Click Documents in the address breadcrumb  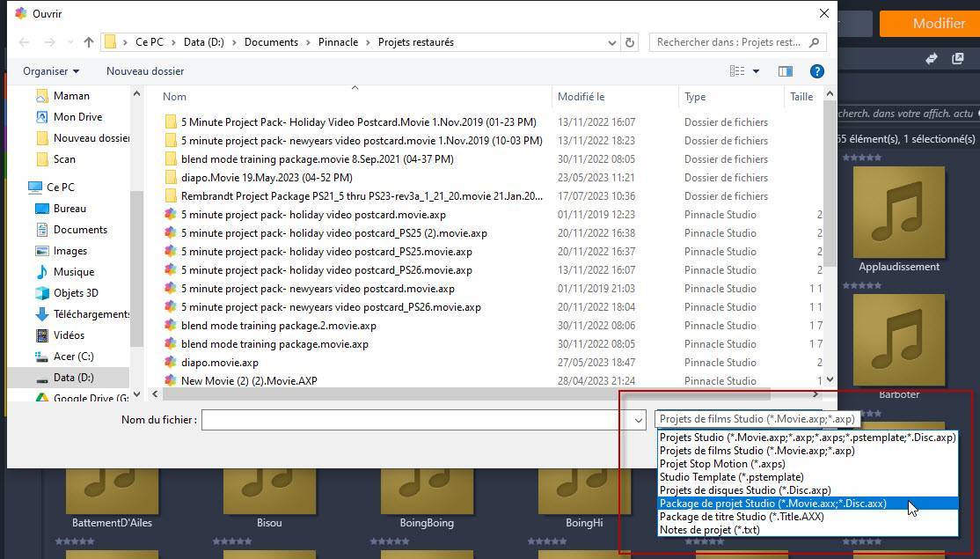click(x=271, y=42)
